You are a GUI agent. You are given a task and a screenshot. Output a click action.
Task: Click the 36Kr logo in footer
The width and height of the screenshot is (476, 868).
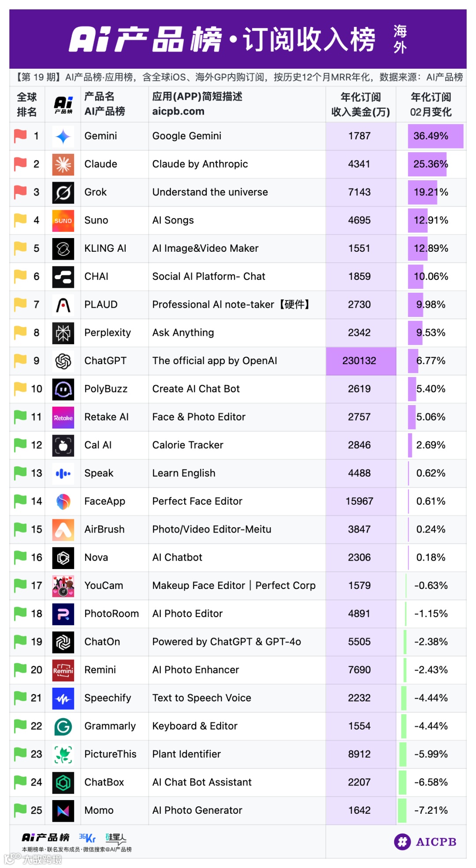[87, 838]
